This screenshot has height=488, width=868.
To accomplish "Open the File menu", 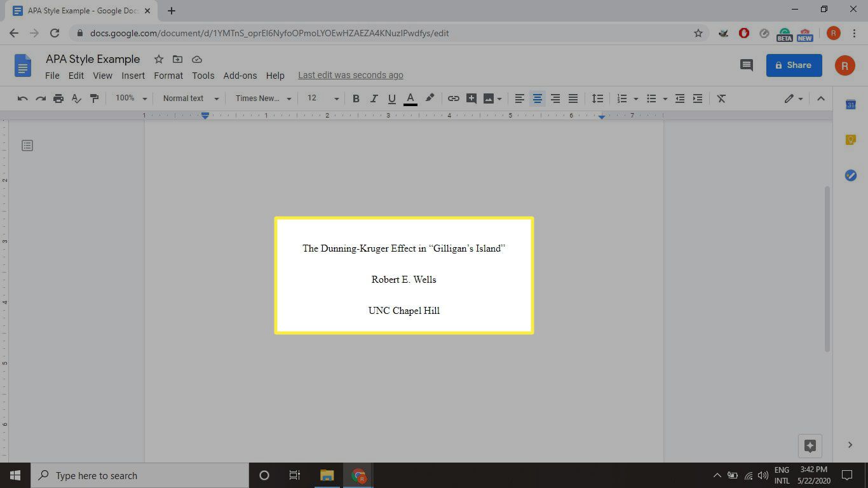I will [52, 76].
